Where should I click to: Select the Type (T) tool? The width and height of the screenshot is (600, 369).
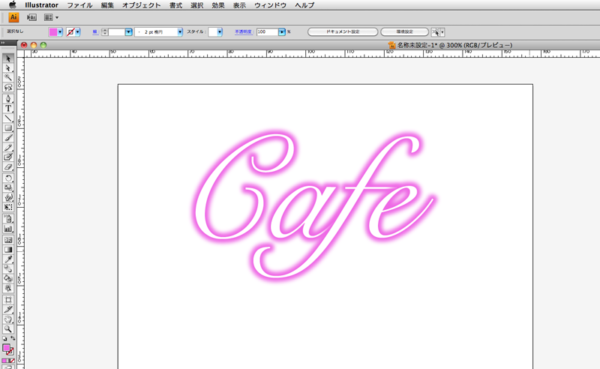pyautogui.click(x=8, y=109)
